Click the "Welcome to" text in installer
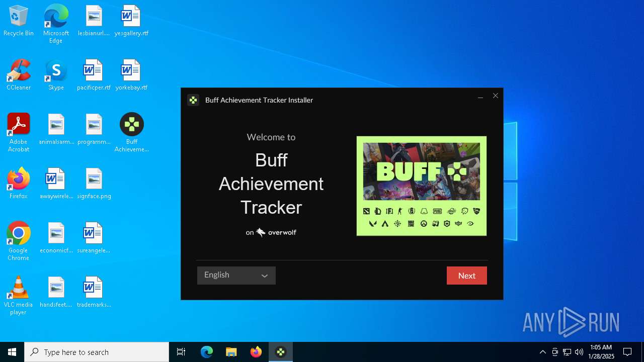 (x=271, y=137)
